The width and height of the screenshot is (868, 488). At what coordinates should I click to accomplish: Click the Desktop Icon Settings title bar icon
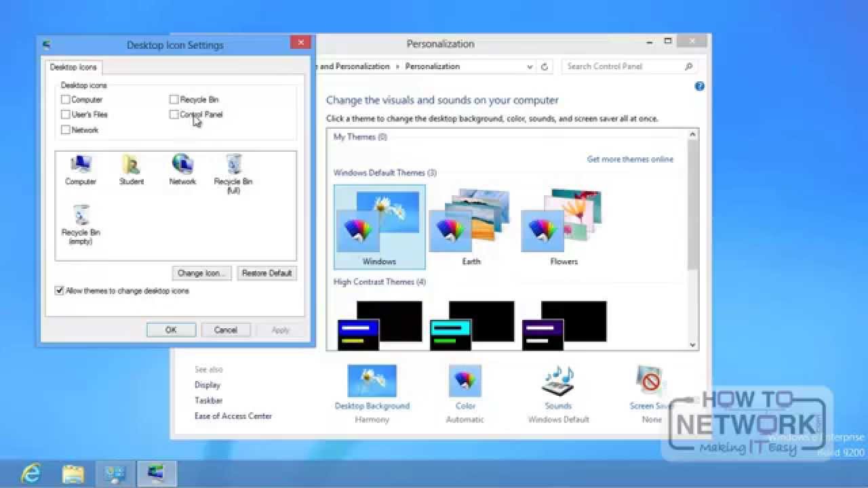pyautogui.click(x=47, y=45)
